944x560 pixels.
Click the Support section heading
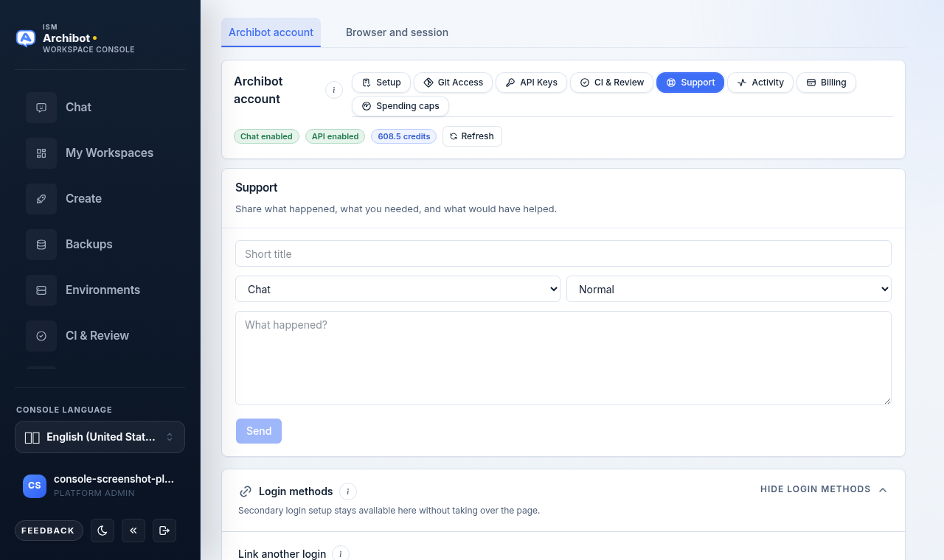pyautogui.click(x=257, y=188)
